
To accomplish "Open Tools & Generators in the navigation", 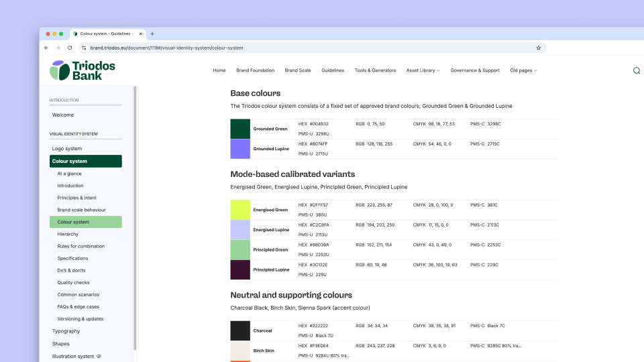I will [x=375, y=70].
